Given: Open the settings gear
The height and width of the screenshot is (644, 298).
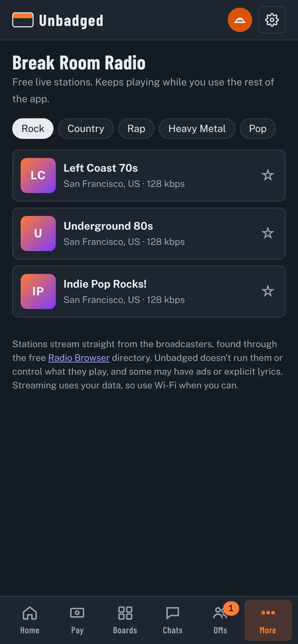Looking at the screenshot, I should [272, 20].
